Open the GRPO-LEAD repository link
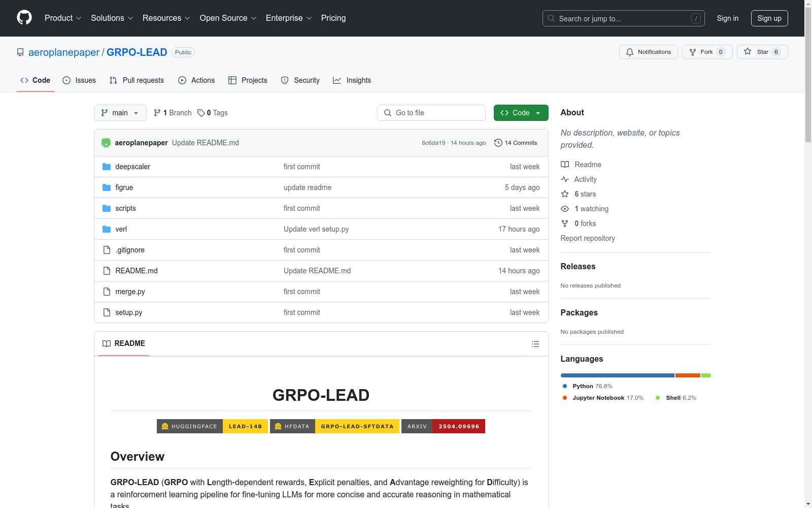Image resolution: width=812 pixels, height=508 pixels. pos(137,52)
